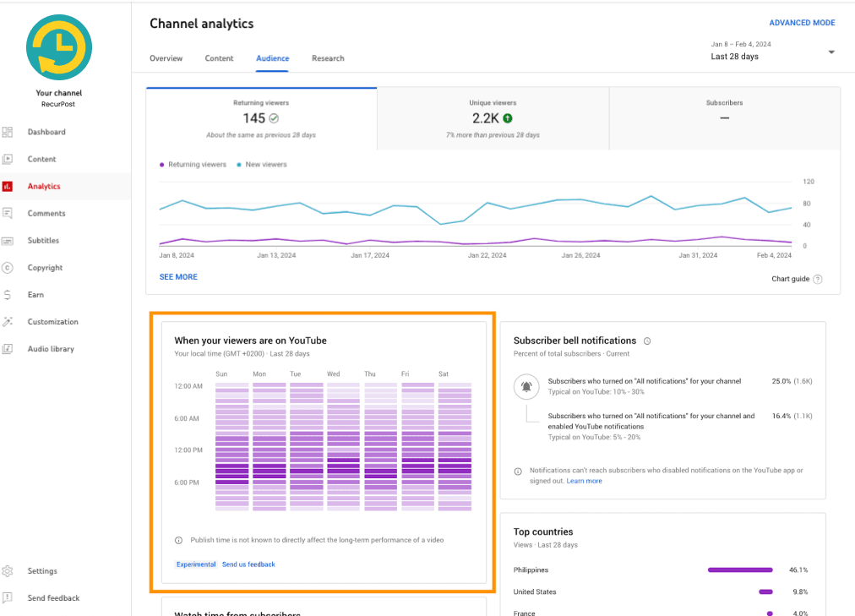Click the ADVANCED MODE link
The image size is (855, 616).
802,22
